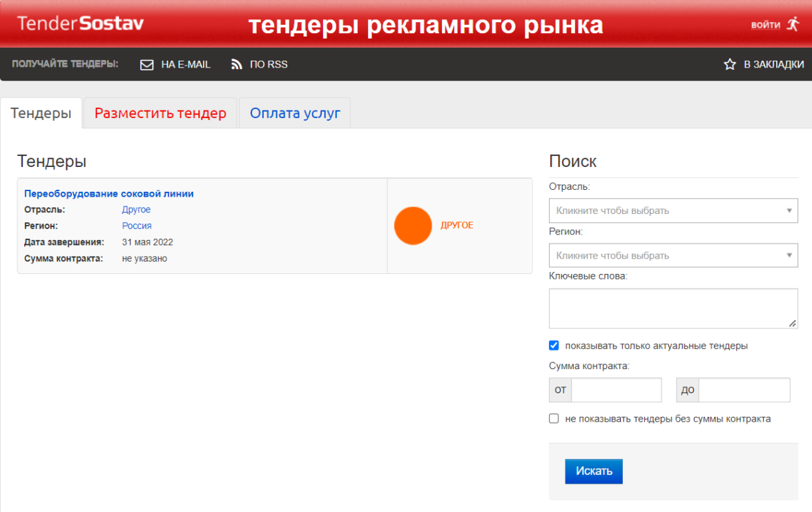Viewport: 812px width, 512px height.
Task: Click the orange ДРУГОЕ category circle
Action: tap(413, 226)
